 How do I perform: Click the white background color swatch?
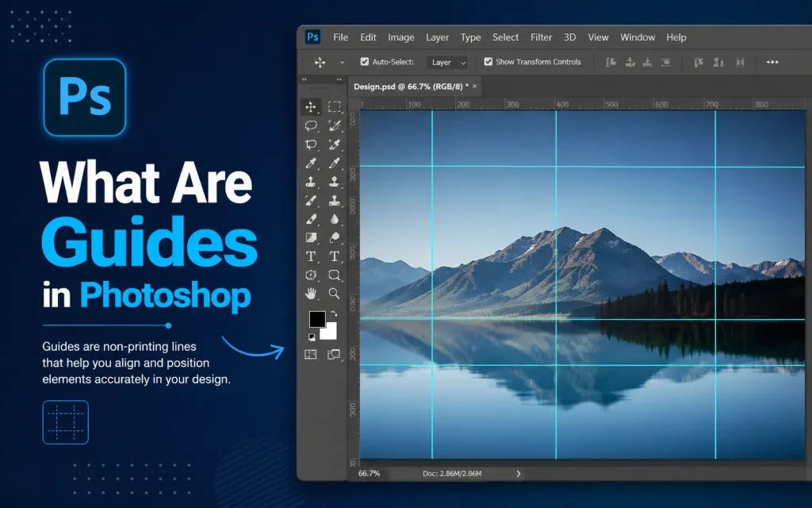tap(329, 332)
